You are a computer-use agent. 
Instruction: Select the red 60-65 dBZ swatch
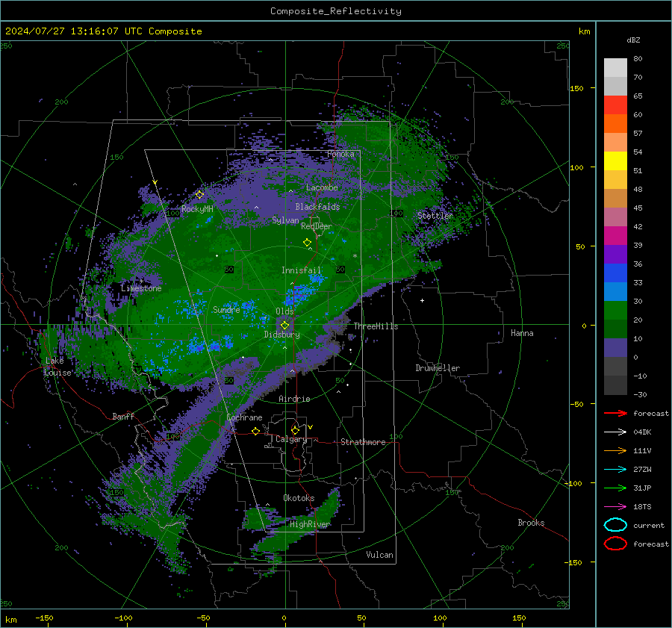615,105
